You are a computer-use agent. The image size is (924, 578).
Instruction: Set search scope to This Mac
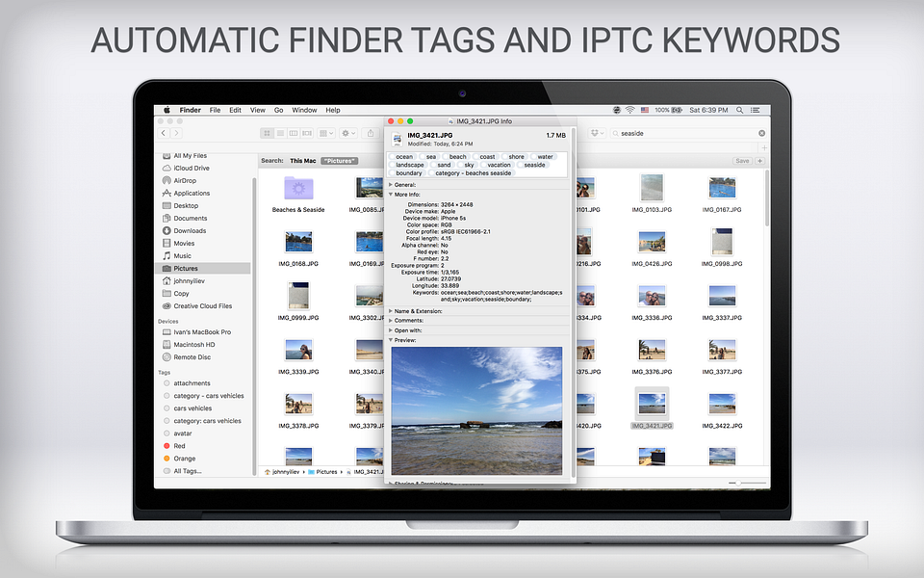coord(303,161)
